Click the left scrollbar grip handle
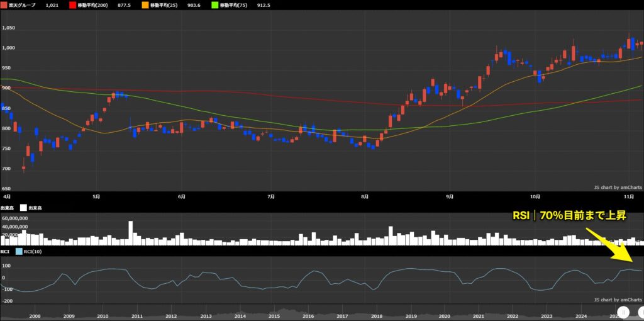The width and height of the screenshot is (644, 321). click(x=625, y=312)
